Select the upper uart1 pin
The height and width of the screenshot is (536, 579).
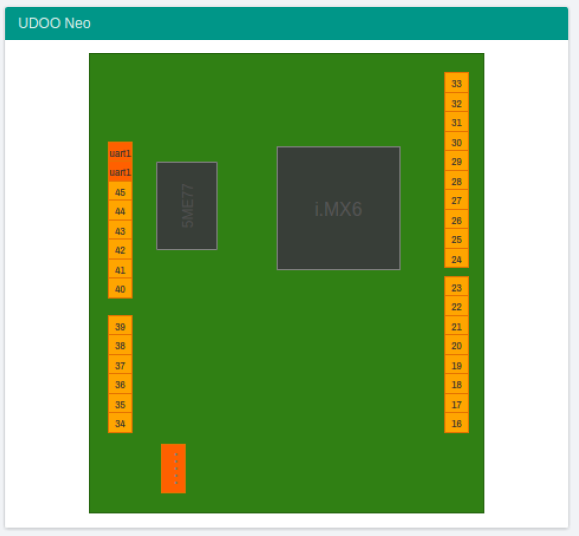click(x=120, y=152)
